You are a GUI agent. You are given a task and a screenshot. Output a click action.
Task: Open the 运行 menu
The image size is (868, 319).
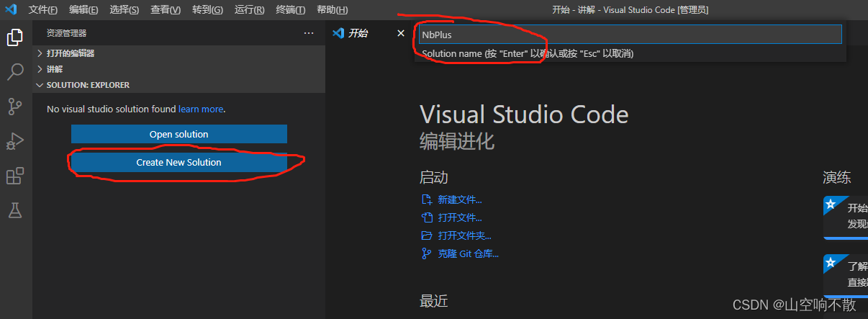tap(250, 10)
